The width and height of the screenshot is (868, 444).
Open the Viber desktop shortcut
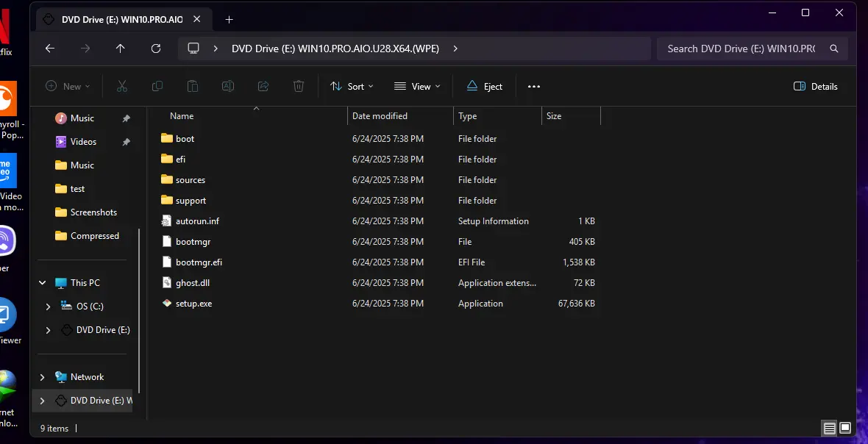(x=7, y=241)
